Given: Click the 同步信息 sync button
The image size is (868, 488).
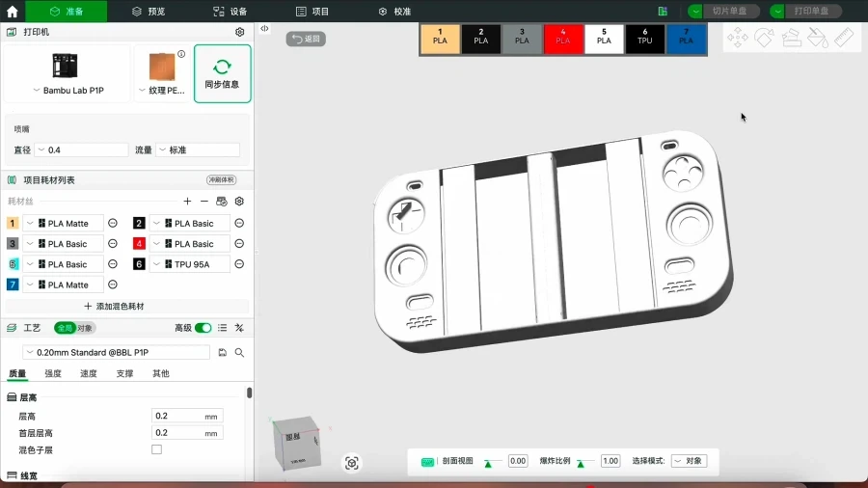Looking at the screenshot, I should tap(222, 73).
